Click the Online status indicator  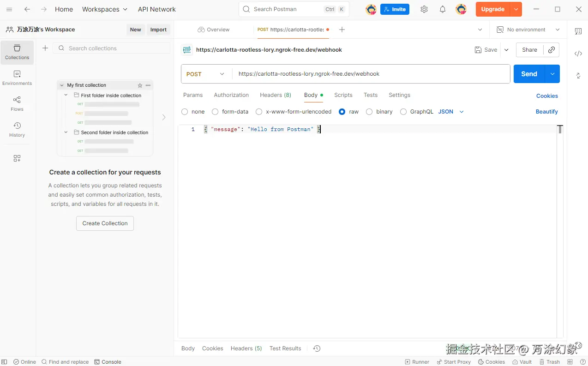pos(24,362)
